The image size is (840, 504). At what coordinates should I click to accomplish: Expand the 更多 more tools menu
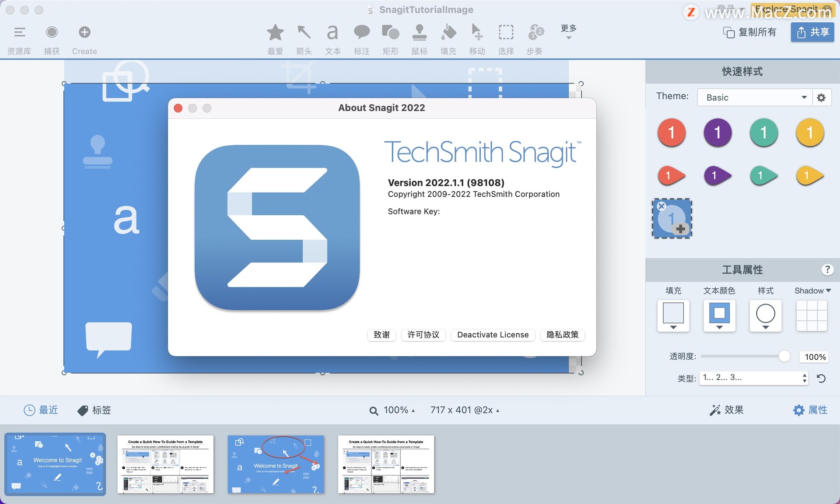[x=569, y=31]
